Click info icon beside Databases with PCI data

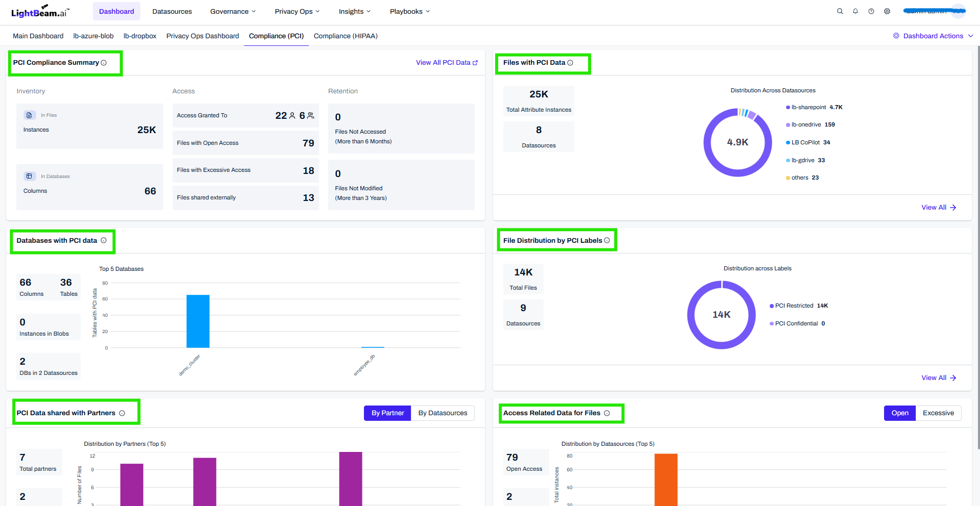pos(104,240)
